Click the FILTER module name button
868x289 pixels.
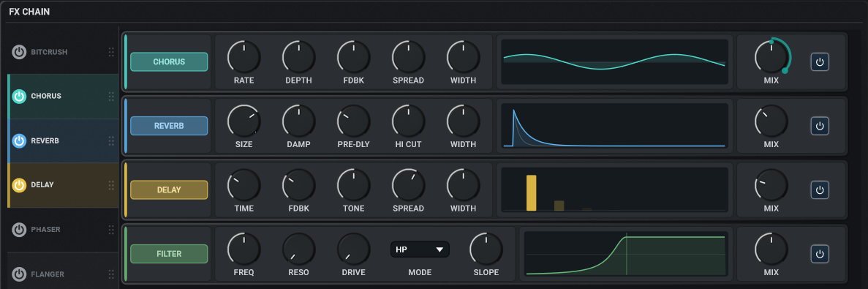[169, 254]
